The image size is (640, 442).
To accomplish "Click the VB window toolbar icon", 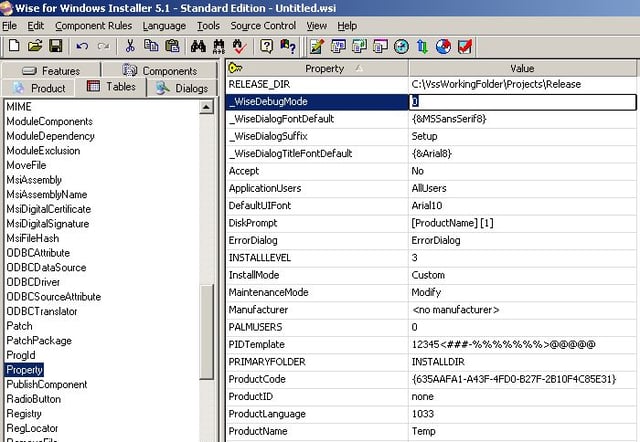I will click(338, 46).
